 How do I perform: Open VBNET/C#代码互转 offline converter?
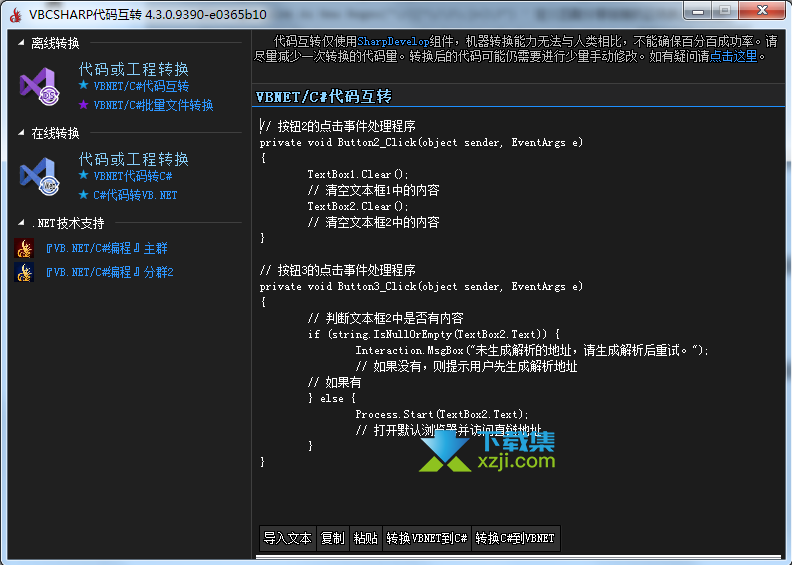pyautogui.click(x=141, y=86)
